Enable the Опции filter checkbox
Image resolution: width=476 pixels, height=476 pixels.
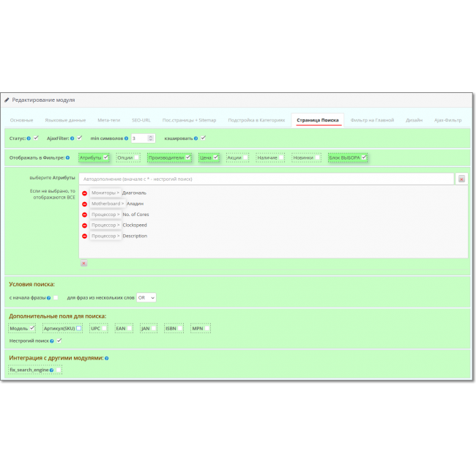[137, 157]
